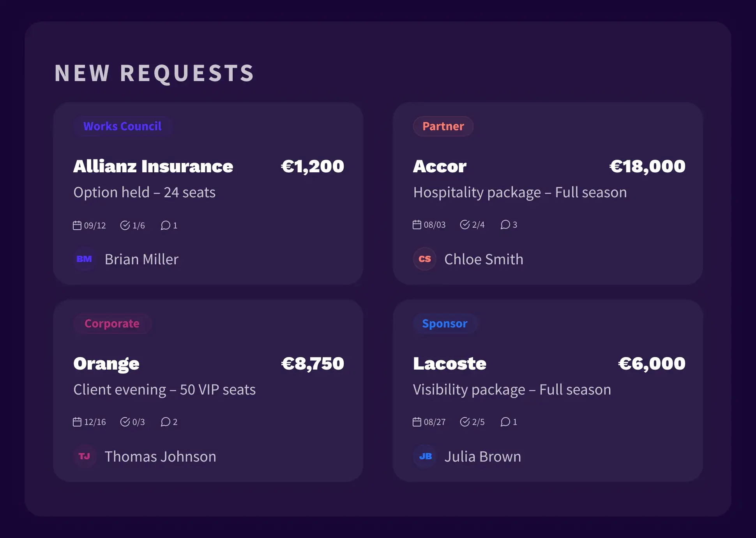Open the BM avatar for Brian Miller
The width and height of the screenshot is (756, 538).
coord(85,259)
